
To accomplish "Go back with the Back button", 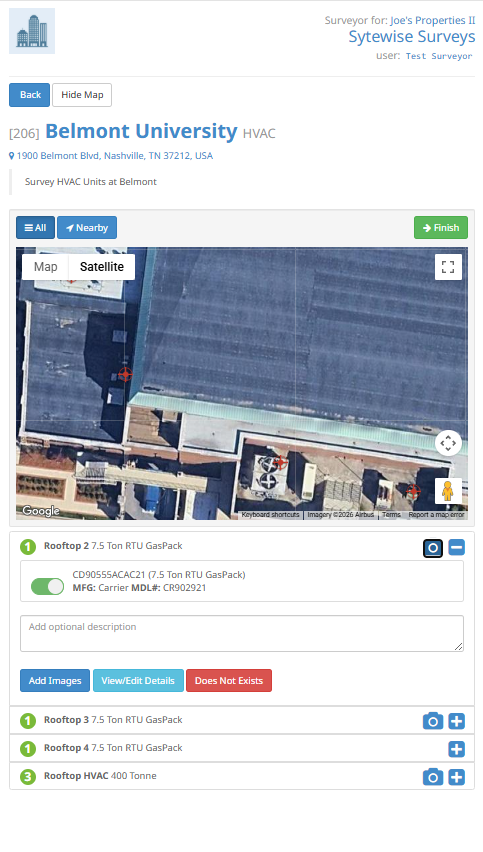I will [x=29, y=95].
